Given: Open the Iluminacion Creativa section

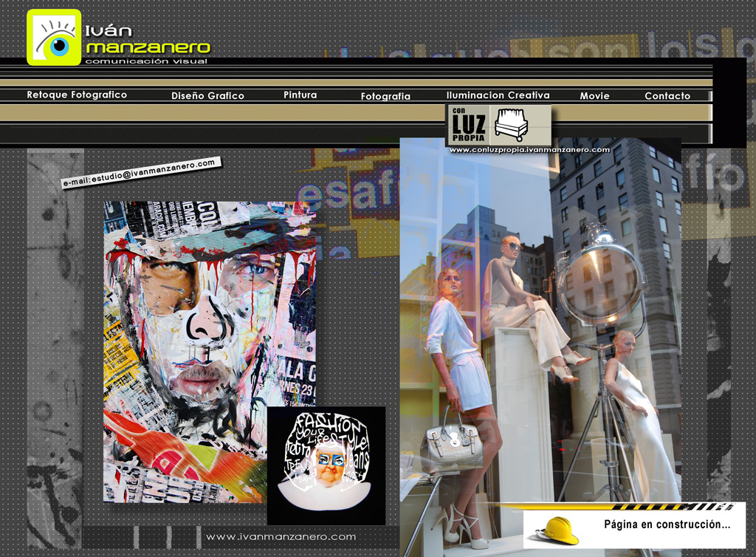Looking at the screenshot, I should (x=498, y=95).
